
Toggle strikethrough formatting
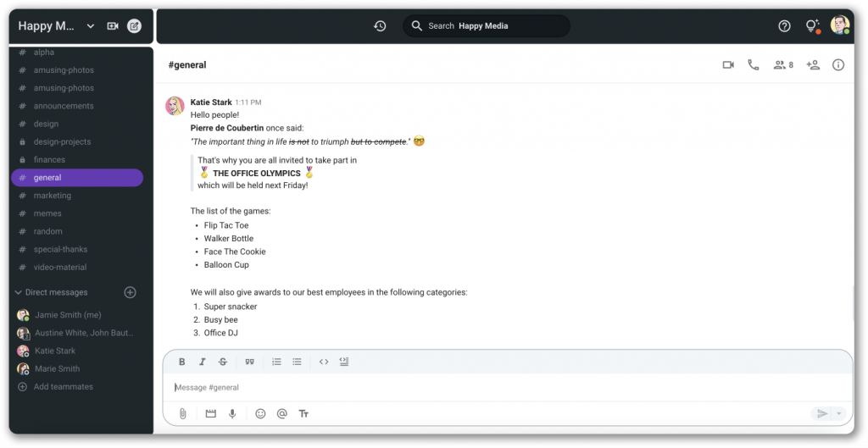point(223,362)
